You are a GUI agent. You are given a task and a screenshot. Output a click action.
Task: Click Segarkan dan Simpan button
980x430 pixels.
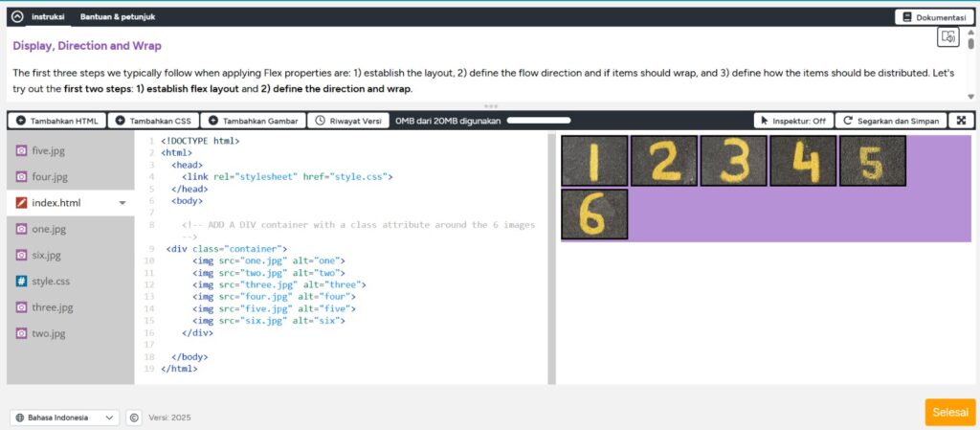point(890,121)
